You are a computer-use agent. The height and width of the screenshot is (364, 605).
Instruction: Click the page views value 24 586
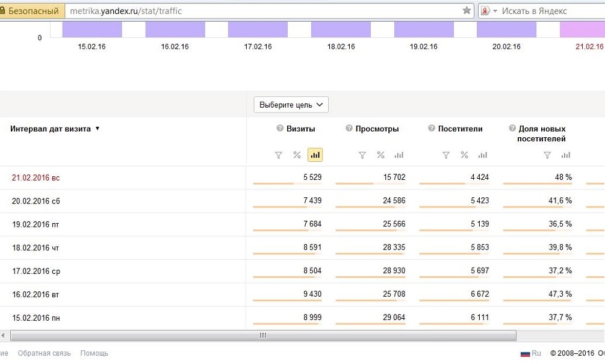point(394,200)
